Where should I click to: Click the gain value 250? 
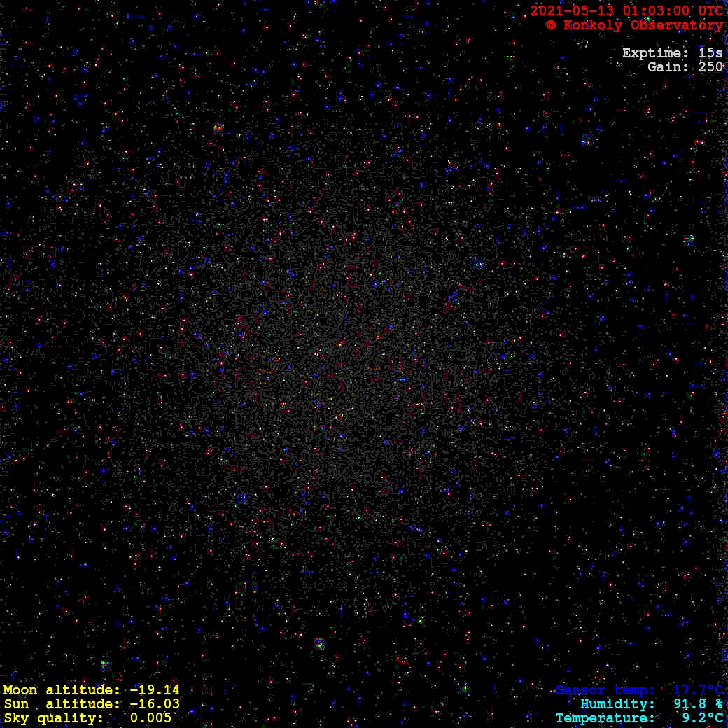click(x=710, y=67)
